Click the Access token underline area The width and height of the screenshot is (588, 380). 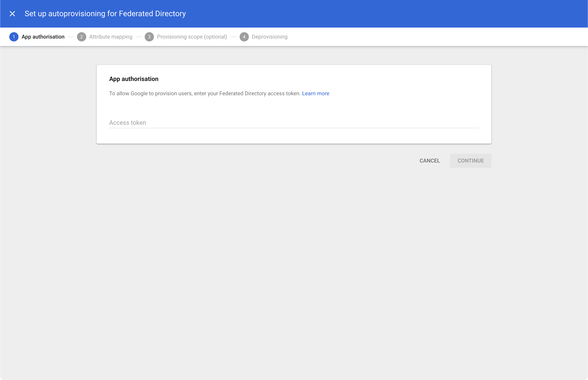coord(294,128)
